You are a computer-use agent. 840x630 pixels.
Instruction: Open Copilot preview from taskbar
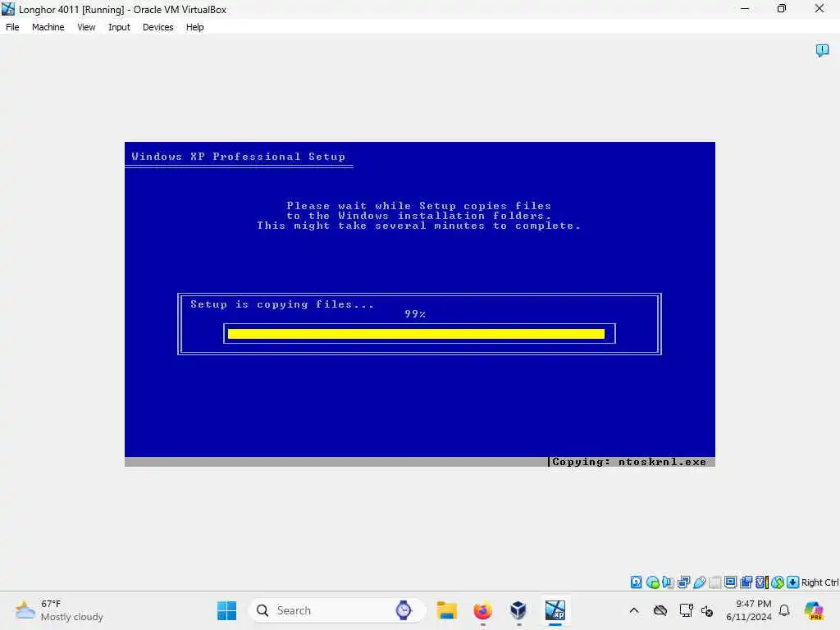click(x=814, y=610)
